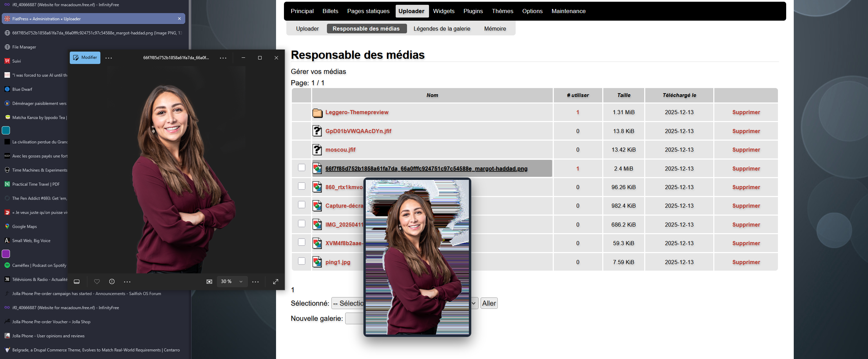Click the filmstrip icon in the photo viewer
868x359 pixels.
pyautogui.click(x=77, y=282)
